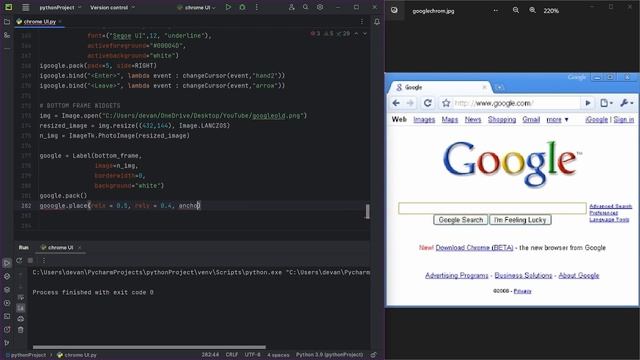Rerun chrome UI in the Run panel

(19, 260)
